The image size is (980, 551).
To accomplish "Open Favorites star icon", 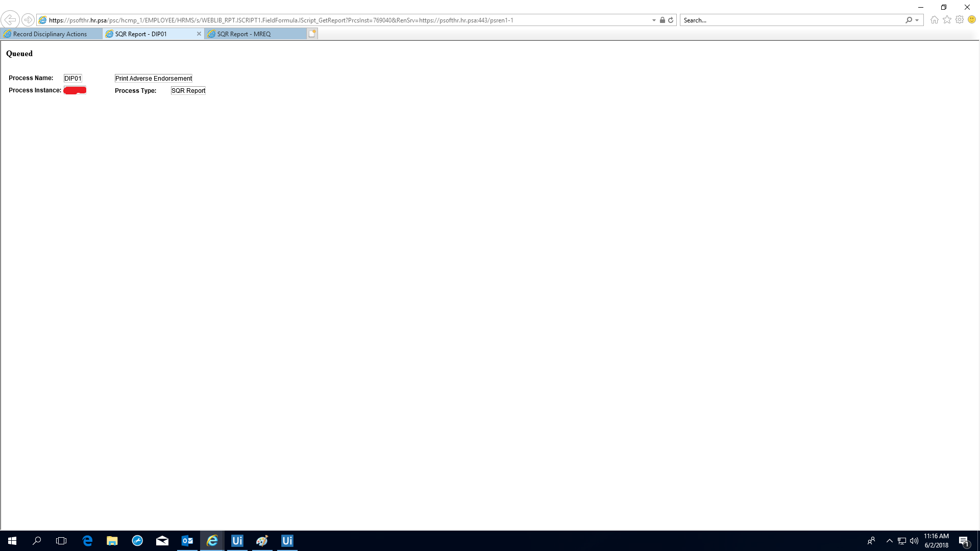I will click(947, 20).
